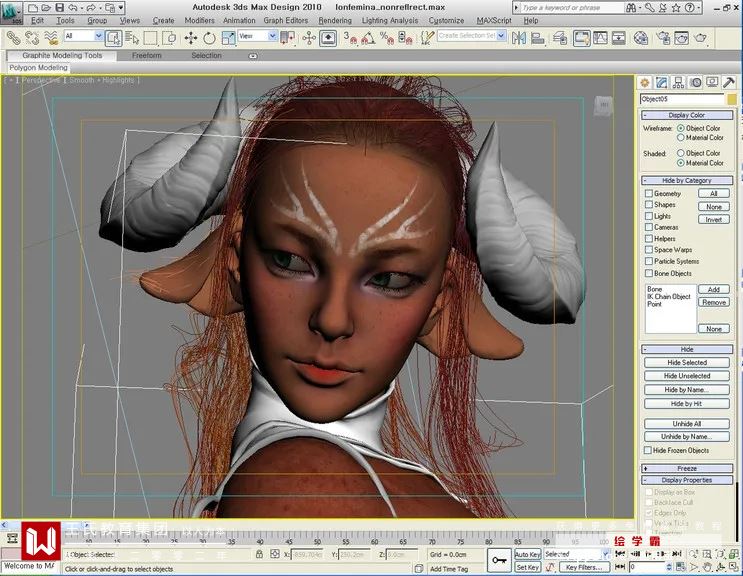Click the object color swatch beside Object05
The height and width of the screenshot is (576, 743).
[732, 99]
